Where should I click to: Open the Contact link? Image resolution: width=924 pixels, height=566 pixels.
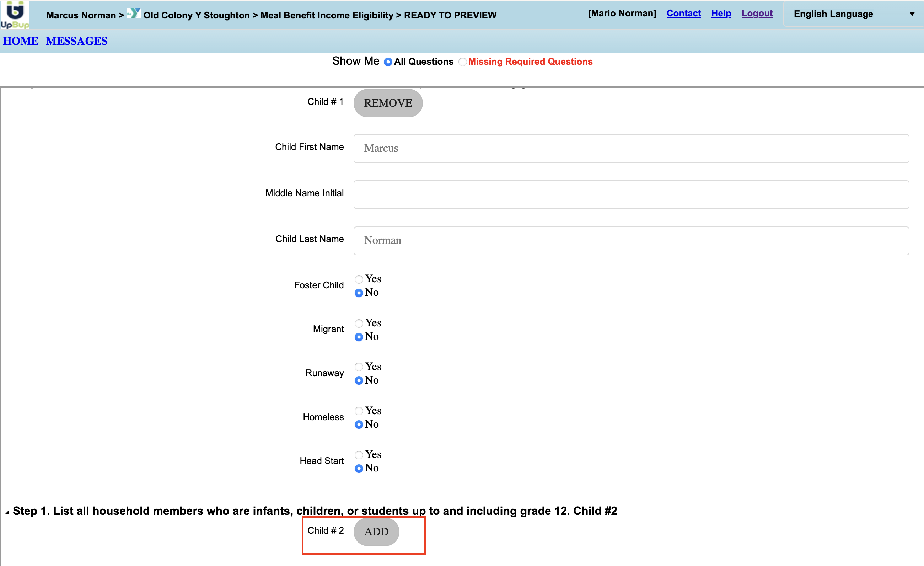tap(683, 14)
